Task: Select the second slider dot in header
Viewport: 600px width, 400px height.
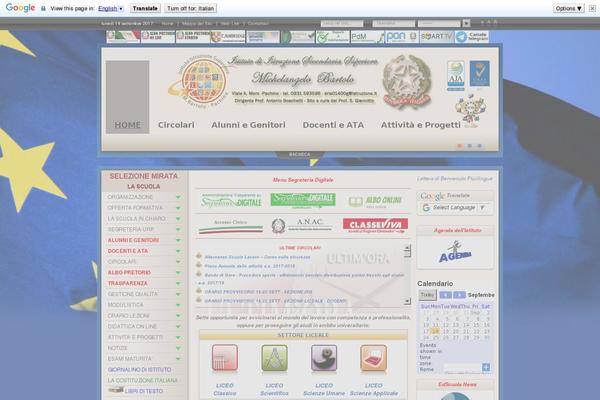Action: coord(470,146)
